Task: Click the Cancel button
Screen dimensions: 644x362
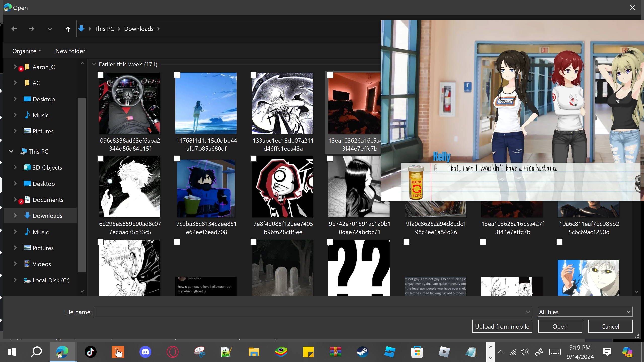Action: click(610, 326)
